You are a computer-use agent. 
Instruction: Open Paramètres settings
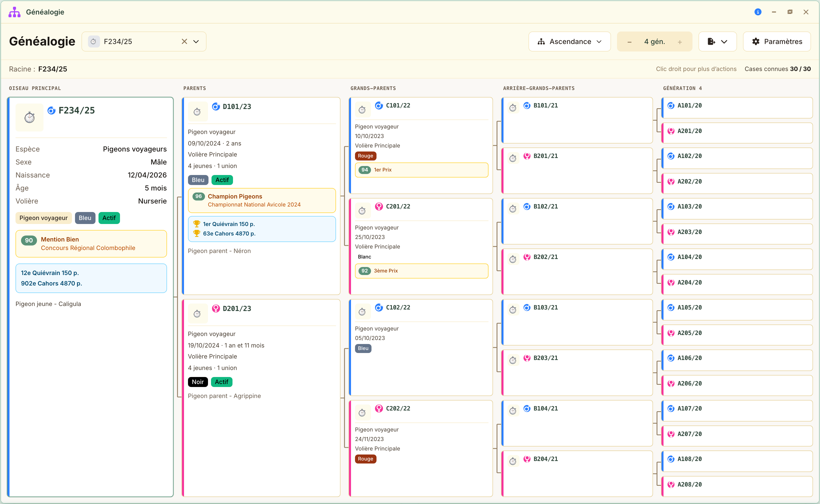tap(777, 42)
